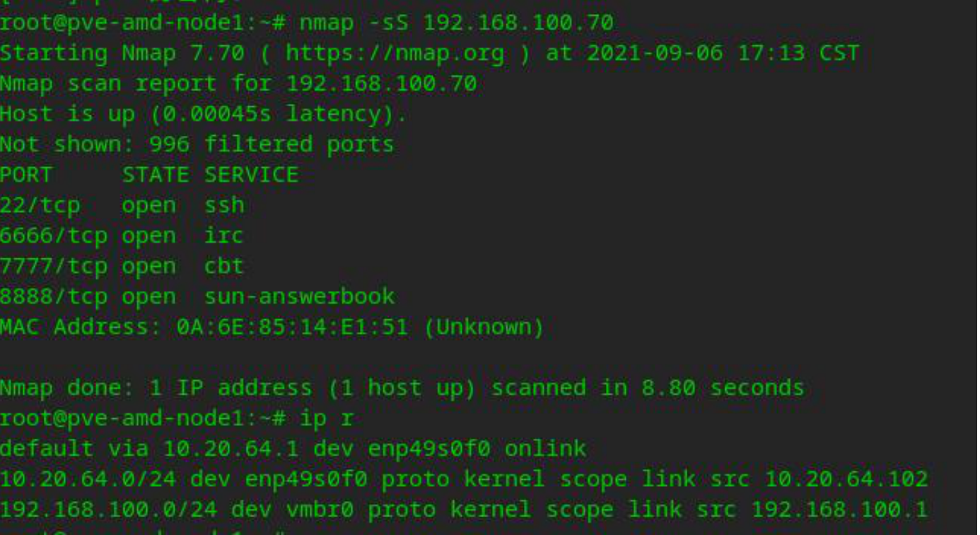Click the MAC address 0A:6E:85:14:E1:51

(x=292, y=327)
